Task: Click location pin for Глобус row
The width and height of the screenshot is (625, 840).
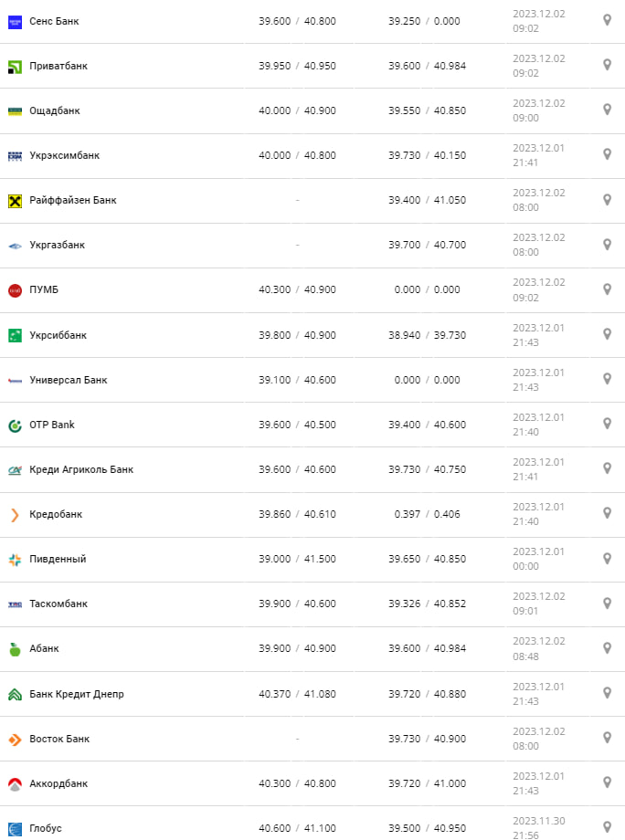Action: (607, 827)
